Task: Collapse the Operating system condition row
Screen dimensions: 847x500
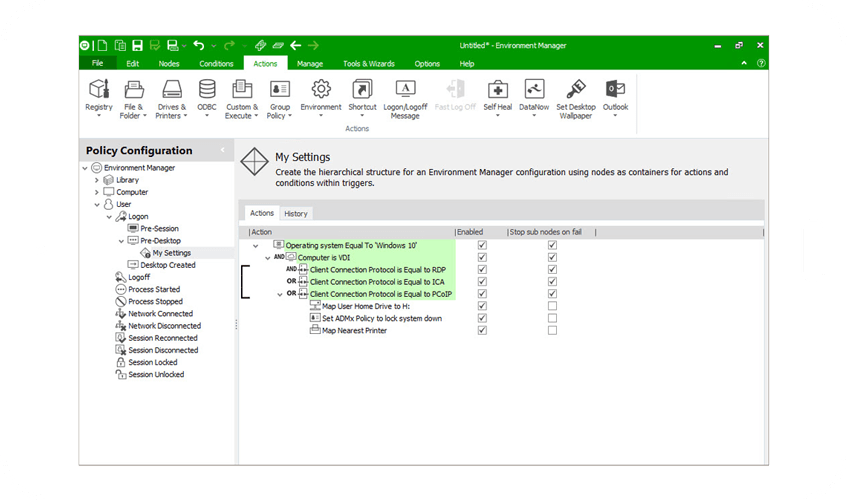Action: tap(256, 245)
